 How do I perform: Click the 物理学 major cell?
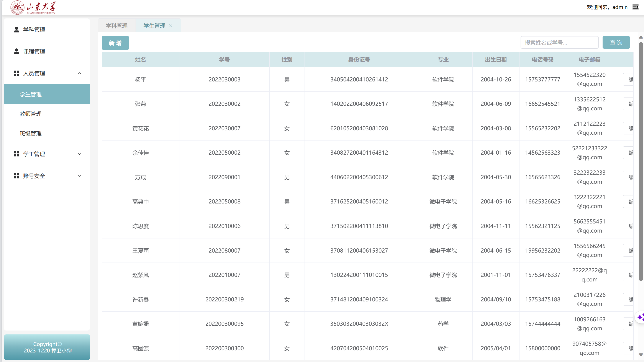443,299
